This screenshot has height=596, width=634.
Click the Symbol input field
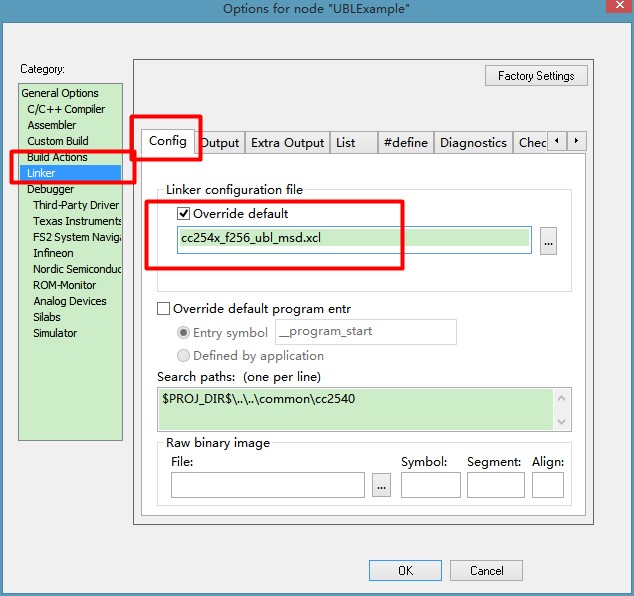[x=431, y=485]
